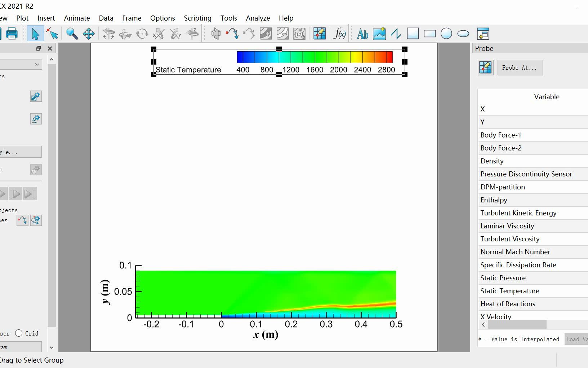
Task: Open the Frame menu
Action: pos(132,18)
